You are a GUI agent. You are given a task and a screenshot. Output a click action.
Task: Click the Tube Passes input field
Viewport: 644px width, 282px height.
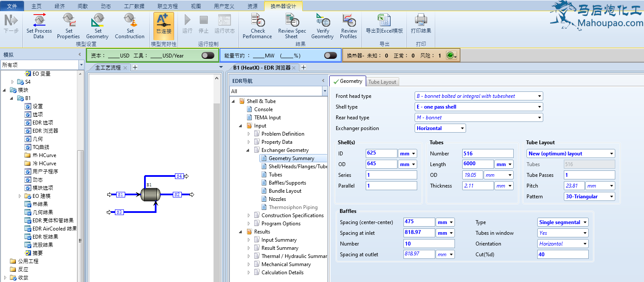(x=590, y=175)
